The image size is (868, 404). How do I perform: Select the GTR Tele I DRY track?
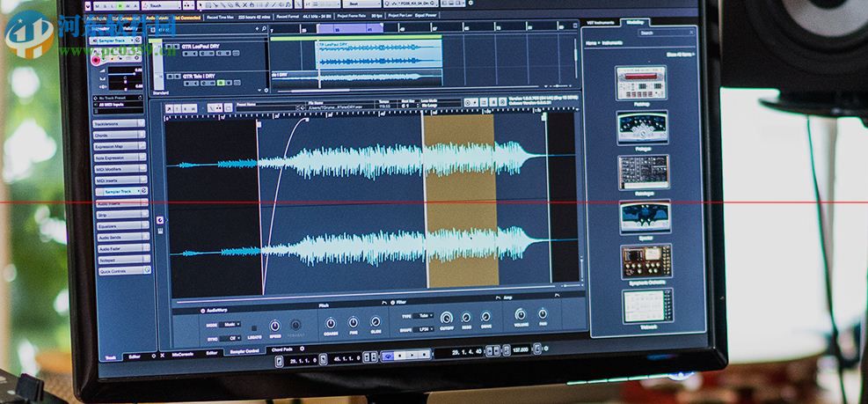[199, 76]
